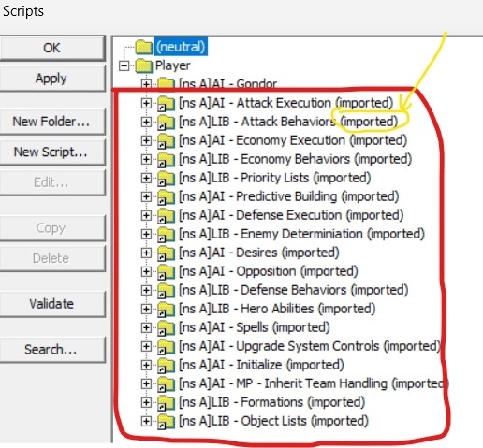Click Initialize imported folder icon
The width and height of the screenshot is (483, 448).
(x=166, y=365)
